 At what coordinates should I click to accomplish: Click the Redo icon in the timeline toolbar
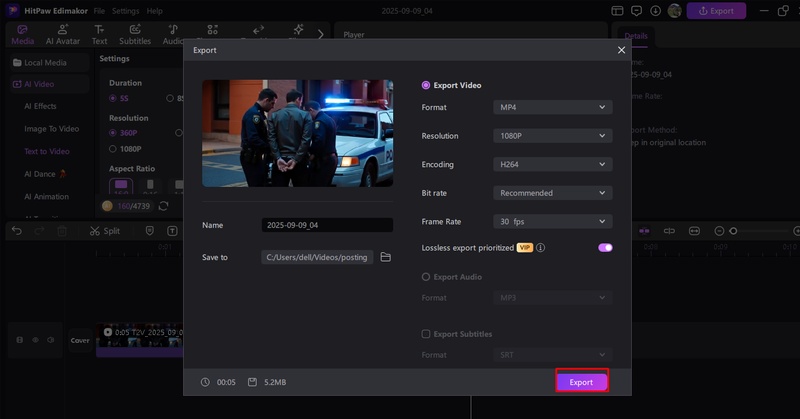(39, 231)
